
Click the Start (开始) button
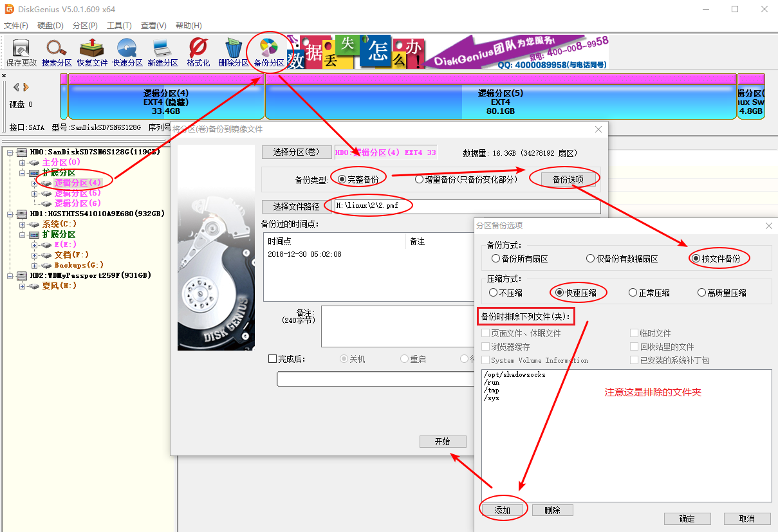point(442,441)
